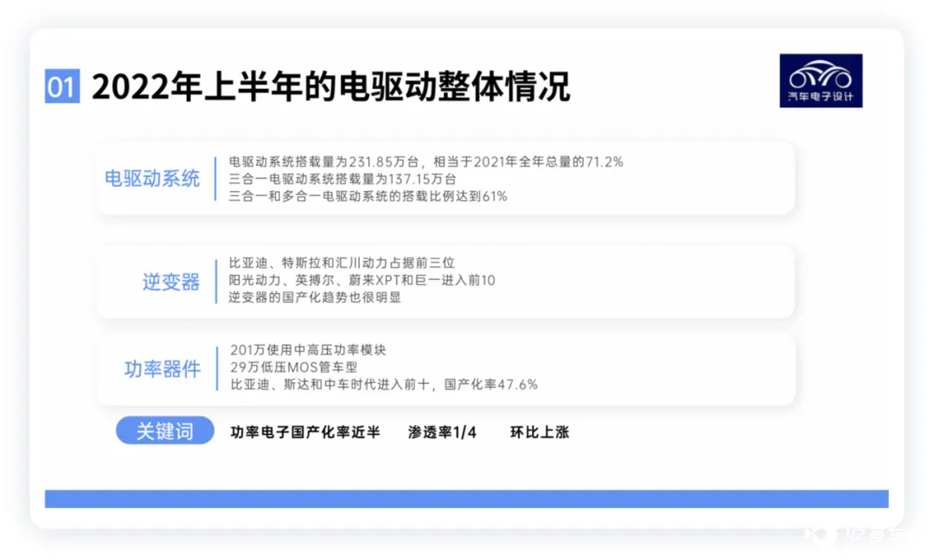
Task: Click the keyword 功率电子国产化率近半
Action: point(305,432)
